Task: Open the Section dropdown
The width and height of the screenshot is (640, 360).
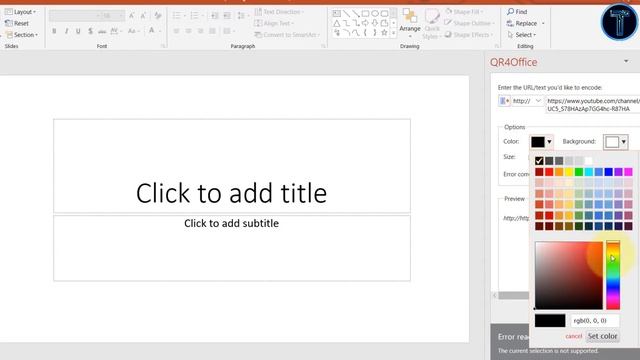Action: [22, 35]
